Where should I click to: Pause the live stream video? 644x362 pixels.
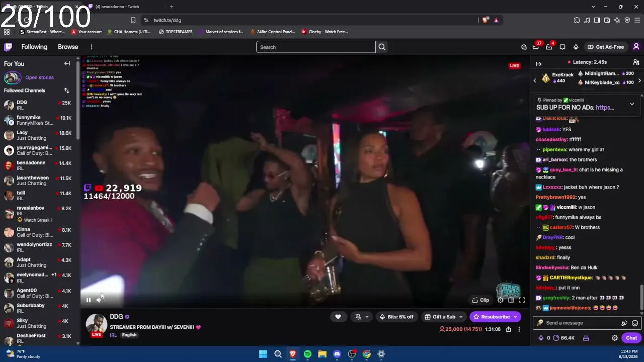coord(89,300)
